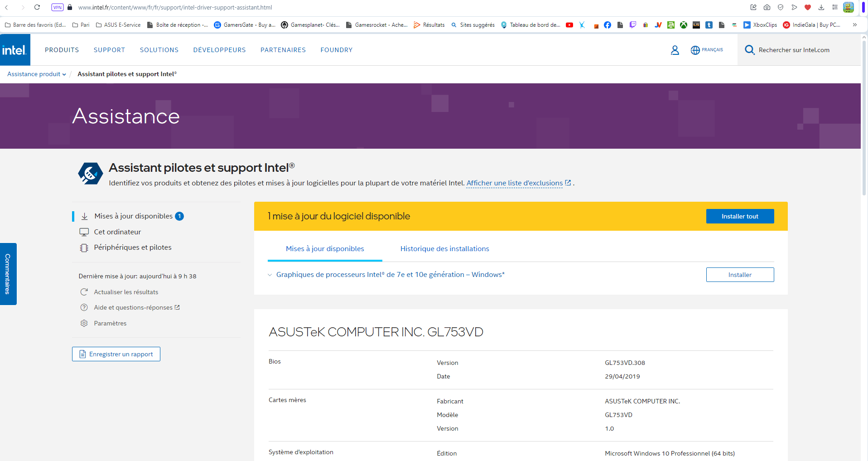Switch to the Mises à jour disponibles tab
This screenshot has height=461, width=868.
pyautogui.click(x=325, y=249)
